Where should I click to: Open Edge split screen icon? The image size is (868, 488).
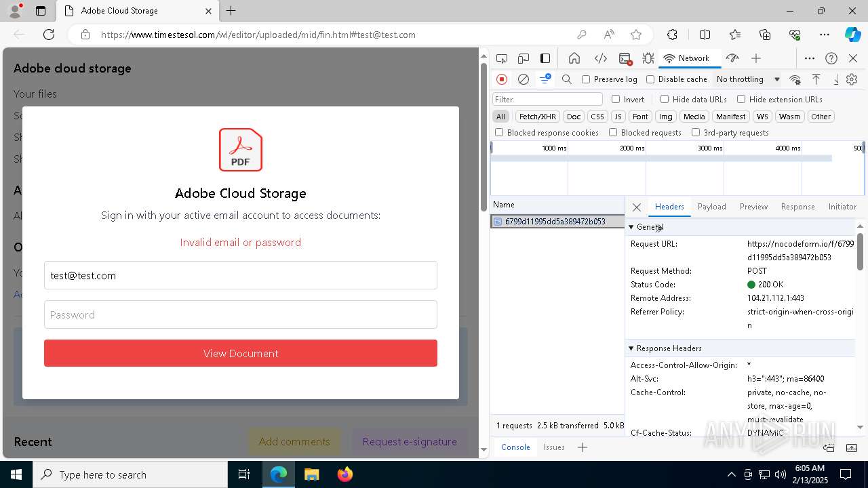(x=705, y=35)
